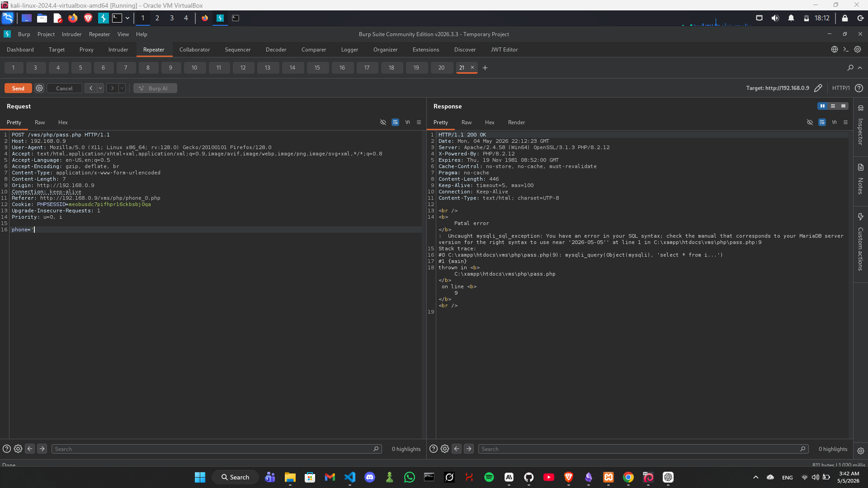Select side-by-side layout view

pyautogui.click(x=822, y=106)
